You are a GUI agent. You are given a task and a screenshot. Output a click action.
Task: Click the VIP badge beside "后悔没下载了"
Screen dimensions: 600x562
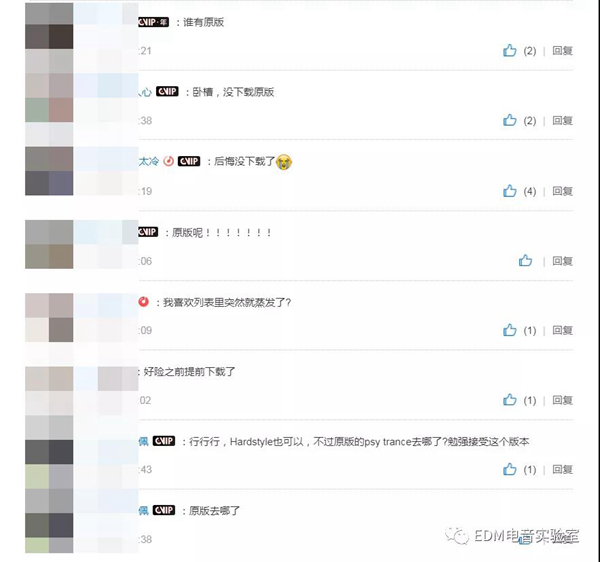[189, 161]
